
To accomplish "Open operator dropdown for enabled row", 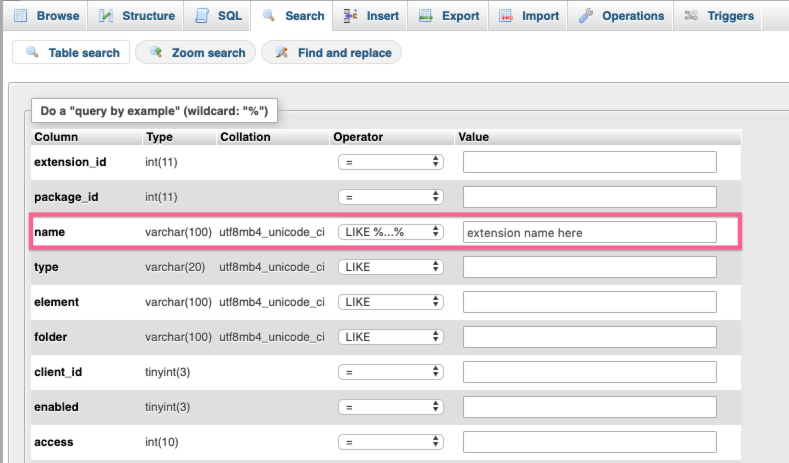I will [x=390, y=407].
